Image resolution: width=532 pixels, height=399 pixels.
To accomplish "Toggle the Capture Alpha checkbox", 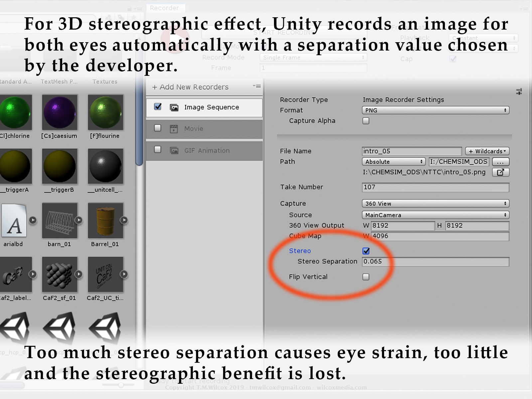I will [366, 121].
